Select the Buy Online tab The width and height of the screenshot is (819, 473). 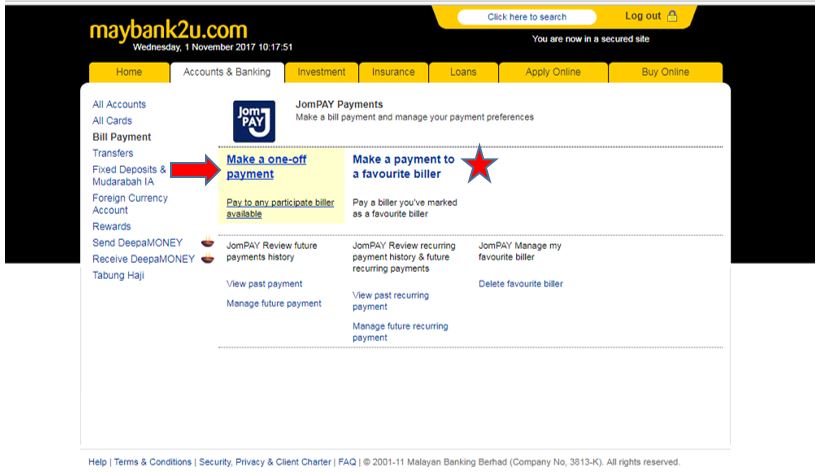(665, 72)
